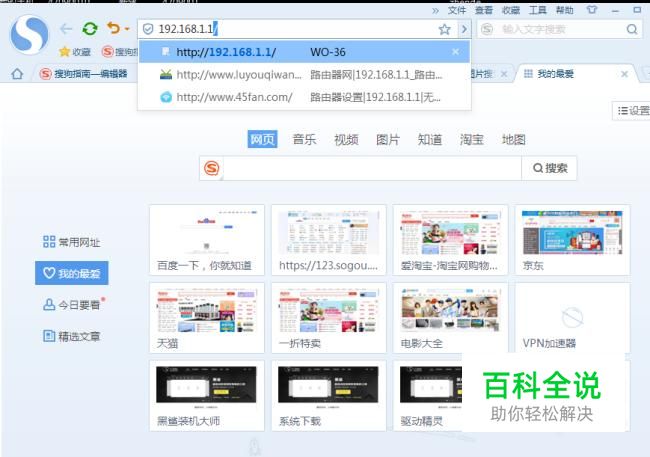This screenshot has width=650, height=457.
Task: Click the home icon on tab bar
Action: (17, 74)
